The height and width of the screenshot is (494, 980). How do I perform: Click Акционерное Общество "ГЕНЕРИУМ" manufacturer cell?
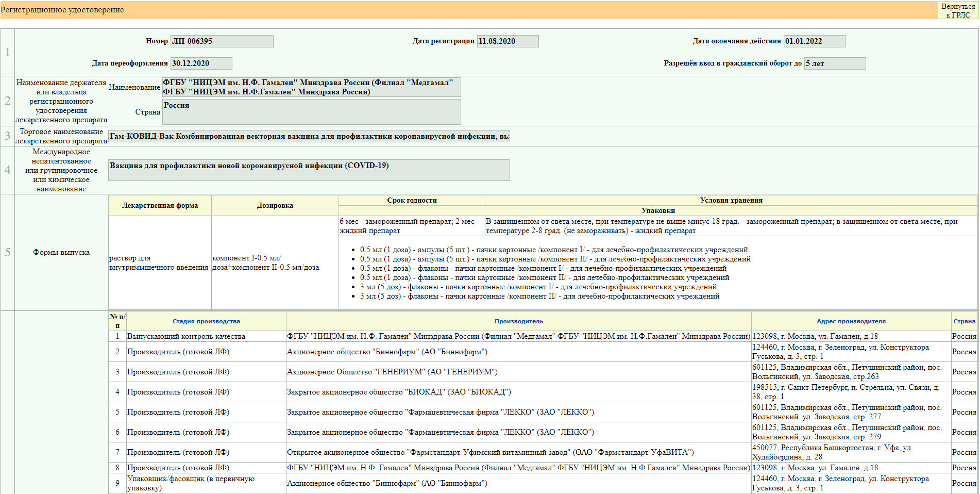pyautogui.click(x=519, y=372)
